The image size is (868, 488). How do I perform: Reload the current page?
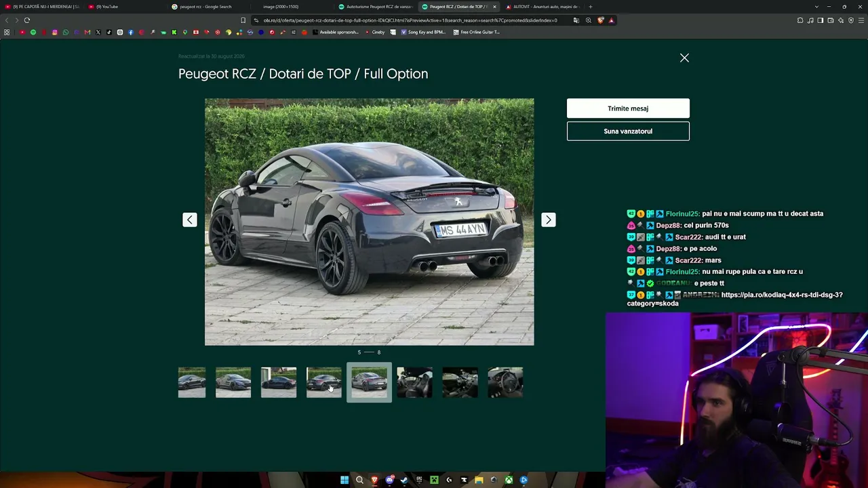point(27,20)
